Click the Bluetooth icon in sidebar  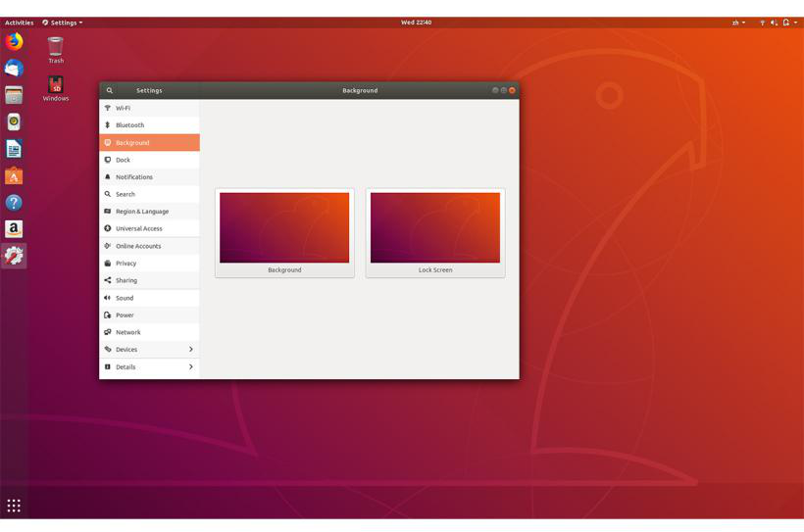tap(108, 125)
